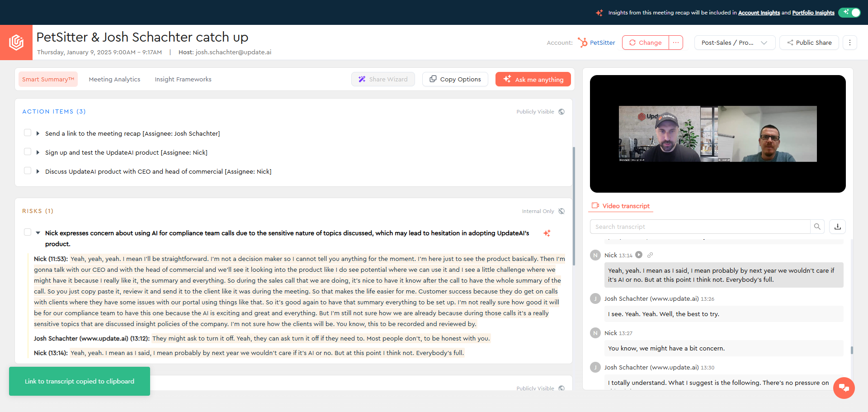Screen dimensions: 868x412
Task: Click the Ask me anything button
Action: pyautogui.click(x=533, y=79)
